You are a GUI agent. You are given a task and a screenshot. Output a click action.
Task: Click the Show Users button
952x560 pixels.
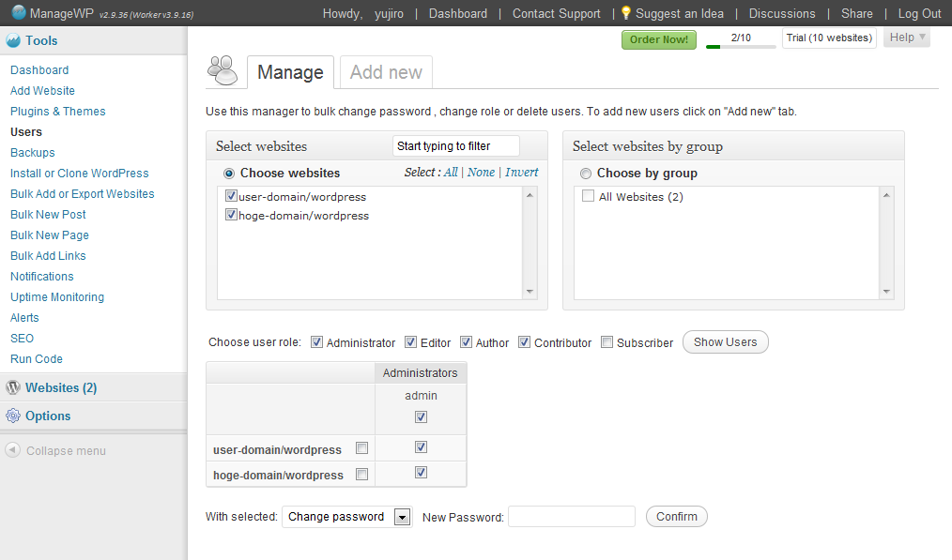point(726,342)
